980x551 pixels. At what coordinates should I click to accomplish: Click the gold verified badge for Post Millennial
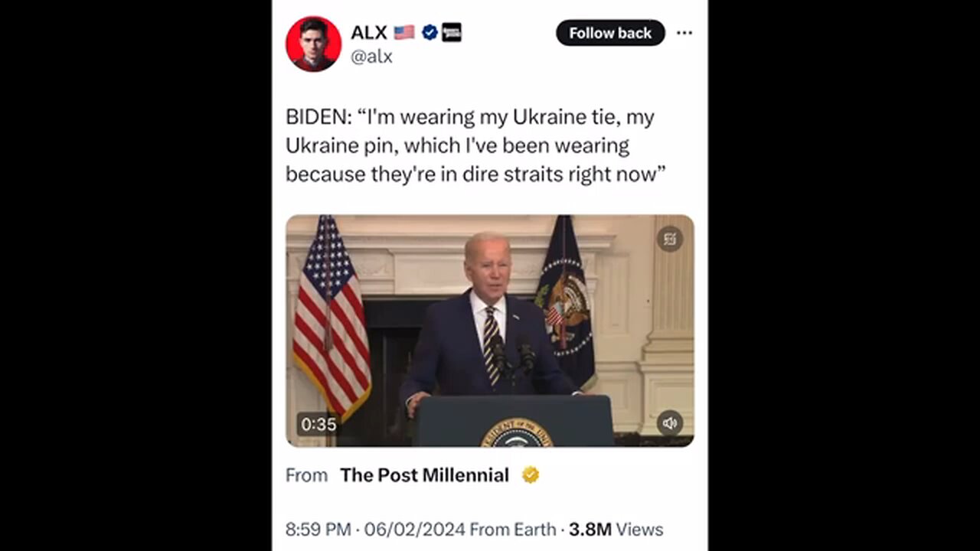[x=531, y=475]
